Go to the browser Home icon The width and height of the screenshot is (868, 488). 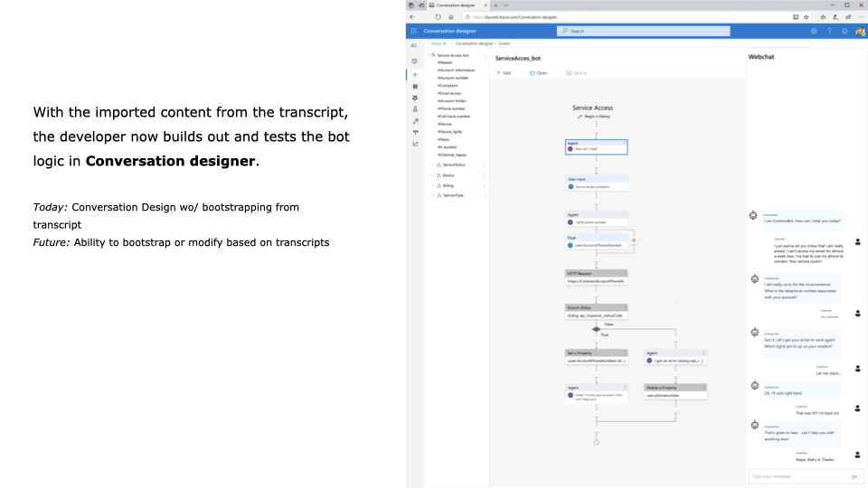pos(451,17)
